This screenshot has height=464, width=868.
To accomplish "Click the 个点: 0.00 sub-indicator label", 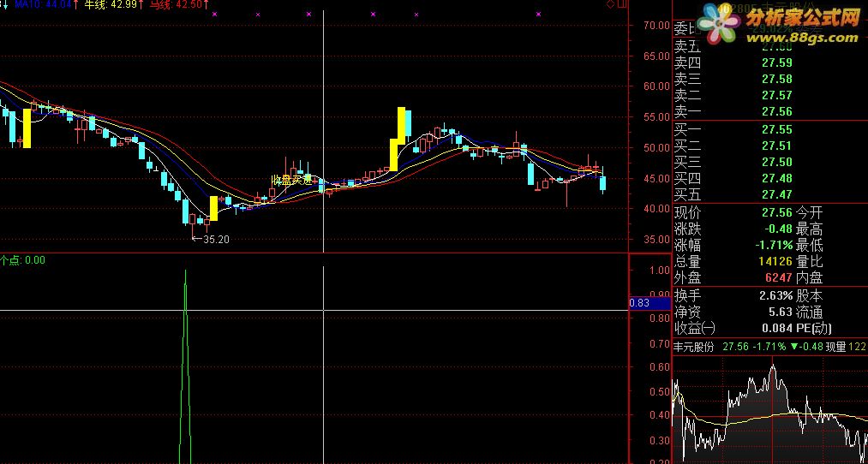I will coord(22,260).
